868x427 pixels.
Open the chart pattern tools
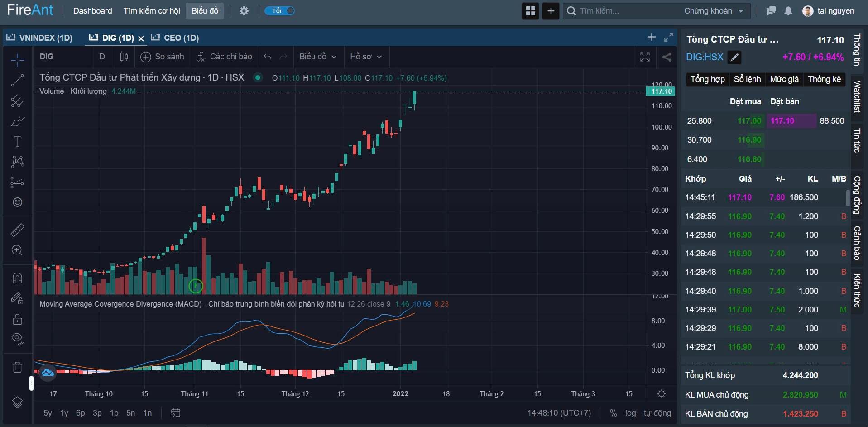[x=17, y=162]
